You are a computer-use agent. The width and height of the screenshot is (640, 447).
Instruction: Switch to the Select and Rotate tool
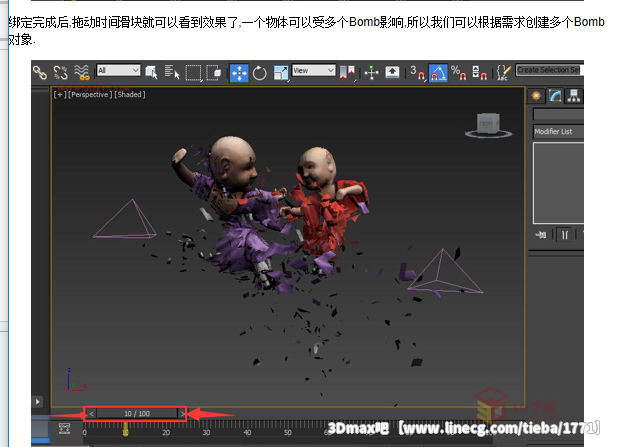[x=260, y=73]
